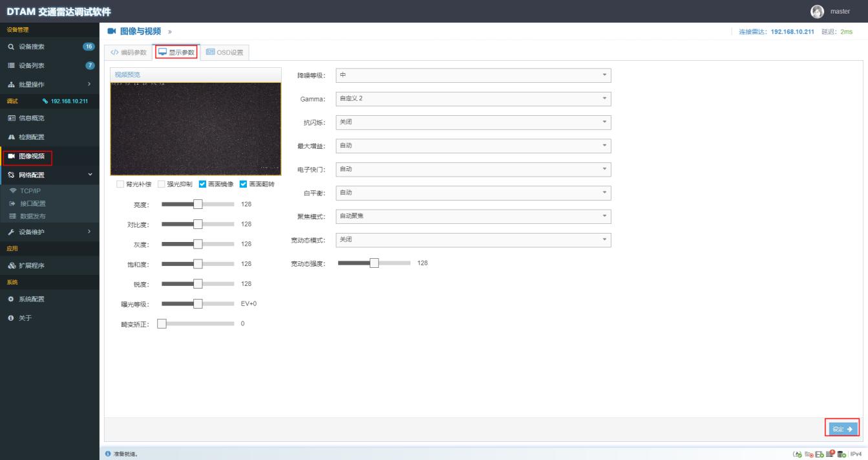The height and width of the screenshot is (460, 868).
Task: Expand the 白平衡 dropdown menu
Action: (472, 193)
